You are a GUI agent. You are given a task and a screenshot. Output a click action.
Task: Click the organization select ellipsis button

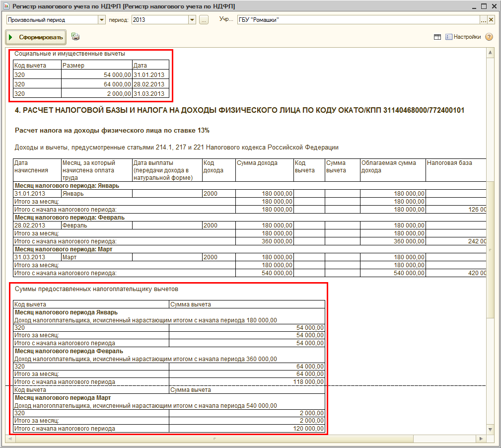483,20
